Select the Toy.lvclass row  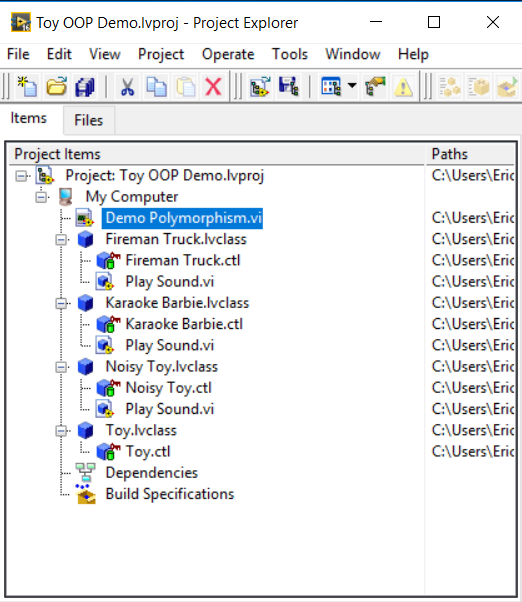pos(141,430)
